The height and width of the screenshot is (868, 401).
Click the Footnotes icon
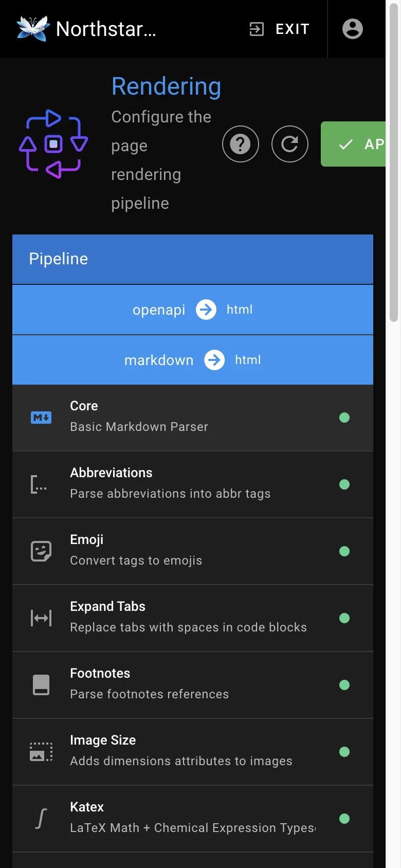coord(41,685)
